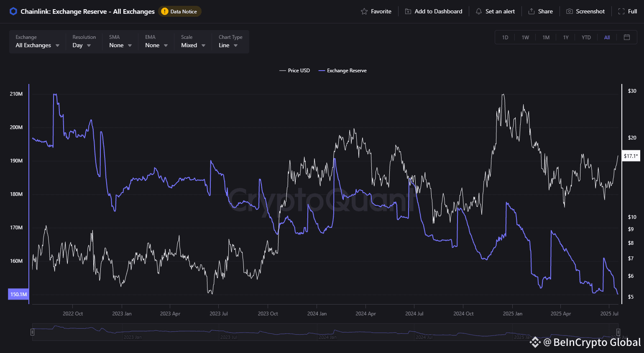The width and height of the screenshot is (644, 353).
Task: Click the 2023 Jan x-axis label
Action: 122,313
